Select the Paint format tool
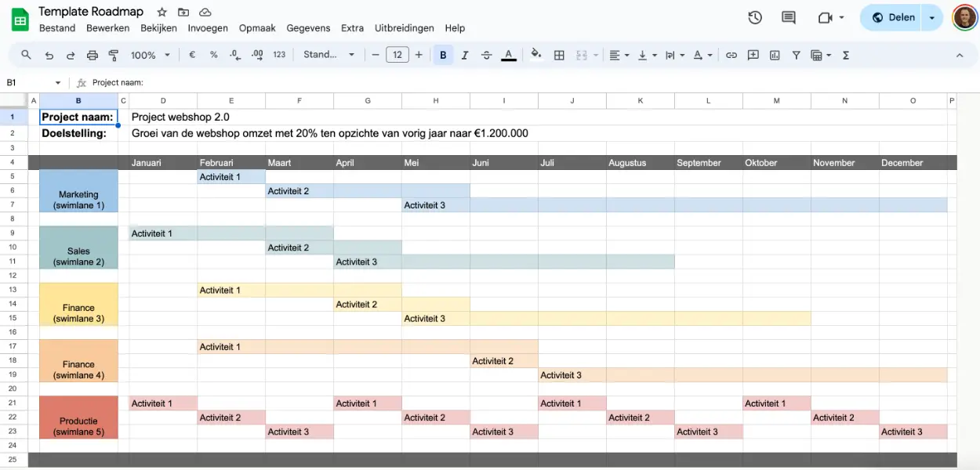Viewport: 980px width, 470px height. (113, 55)
